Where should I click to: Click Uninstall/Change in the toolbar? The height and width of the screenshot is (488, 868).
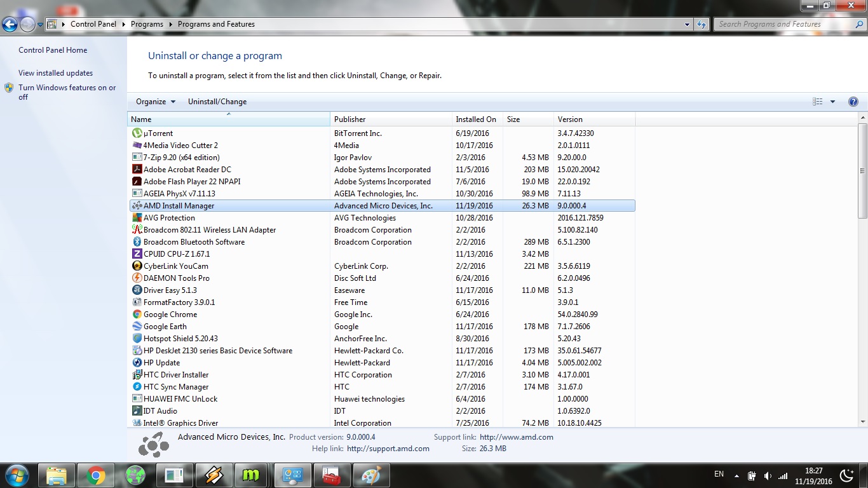click(217, 102)
